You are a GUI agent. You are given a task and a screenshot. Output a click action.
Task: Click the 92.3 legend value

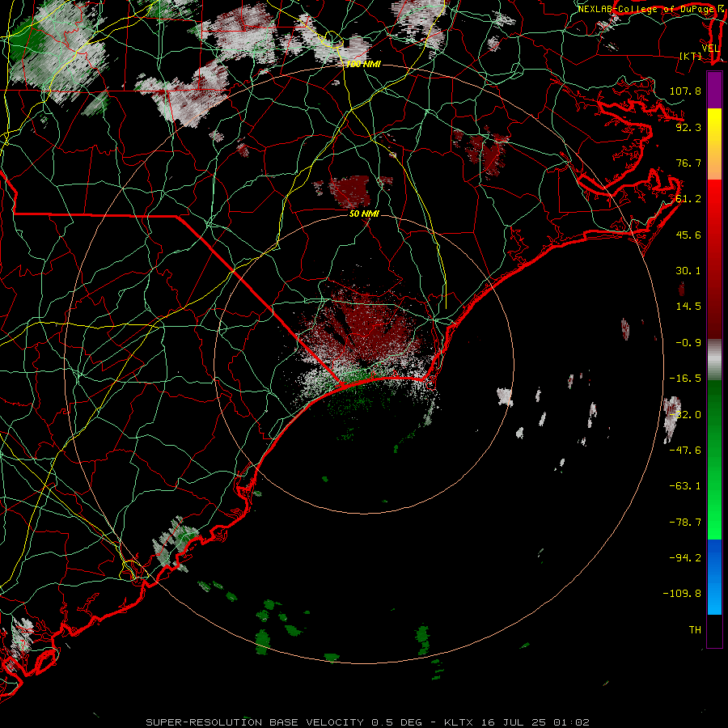click(688, 127)
